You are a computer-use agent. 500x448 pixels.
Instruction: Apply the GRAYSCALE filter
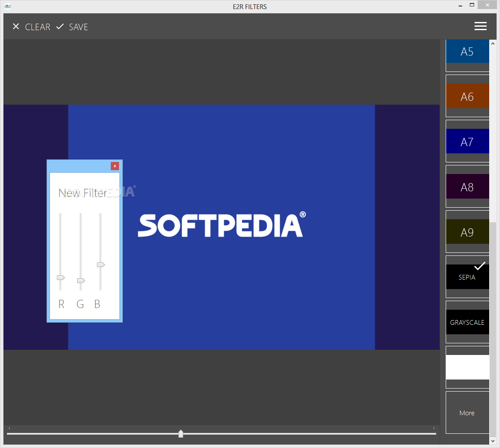point(467,323)
